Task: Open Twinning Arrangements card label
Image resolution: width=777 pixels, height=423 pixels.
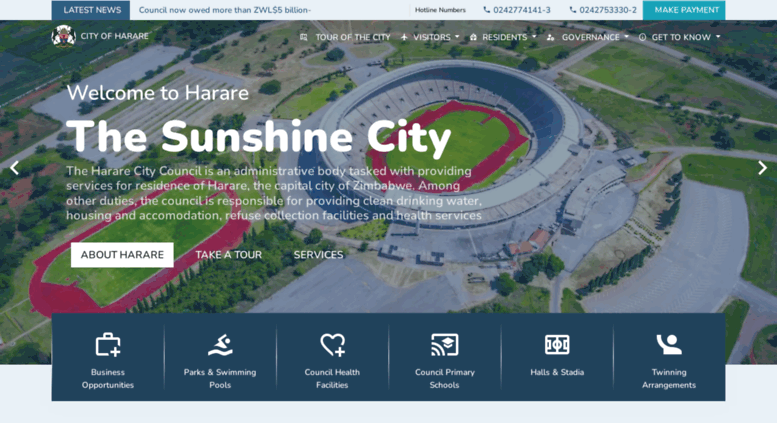Action: 669,378
